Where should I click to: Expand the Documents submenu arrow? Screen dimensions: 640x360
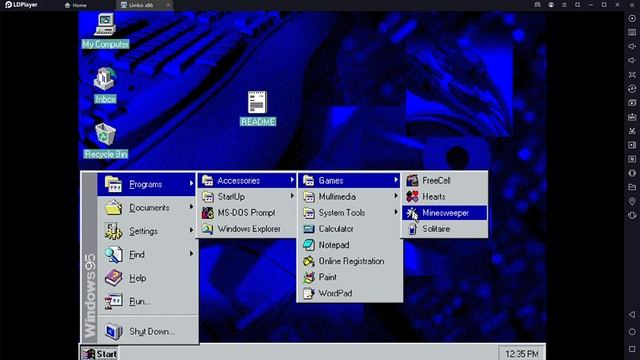click(x=191, y=207)
